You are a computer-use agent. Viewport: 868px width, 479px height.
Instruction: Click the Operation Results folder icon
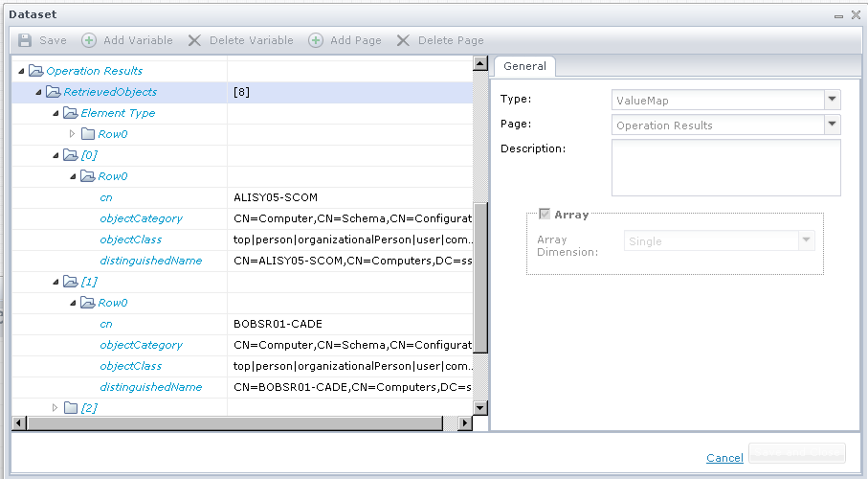[x=36, y=71]
